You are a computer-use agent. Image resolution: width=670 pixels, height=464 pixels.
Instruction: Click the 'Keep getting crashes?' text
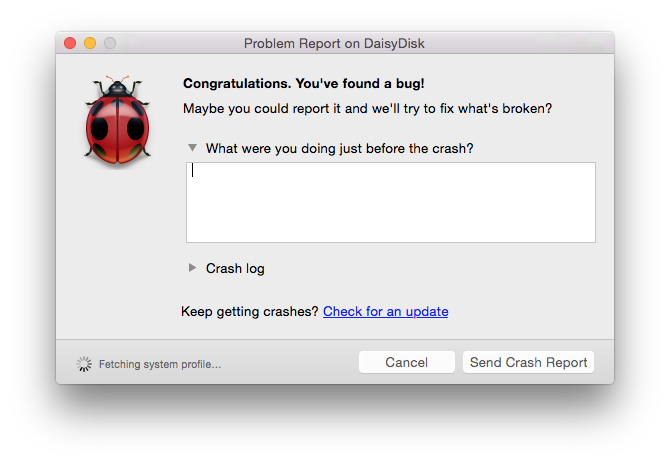click(250, 311)
